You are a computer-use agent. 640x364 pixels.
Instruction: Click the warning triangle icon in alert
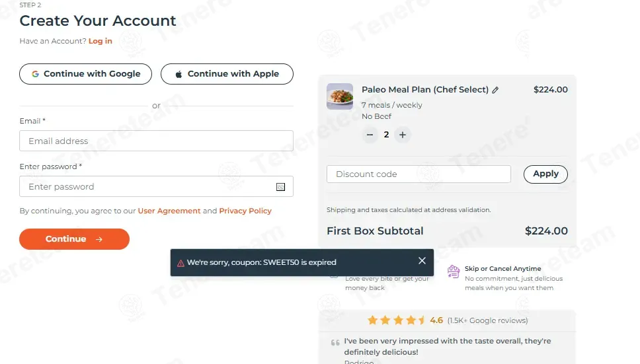(180, 264)
